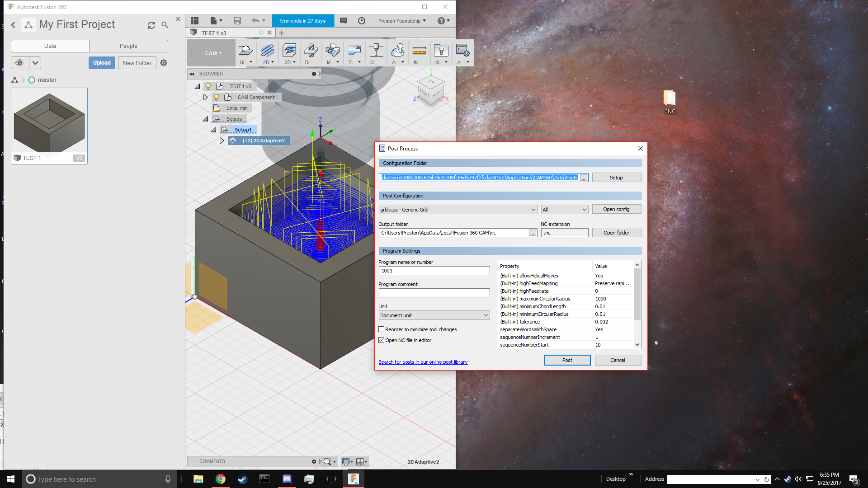Viewport: 868px width, 488px height.
Task: Open the online post library link
Action: [x=423, y=362]
